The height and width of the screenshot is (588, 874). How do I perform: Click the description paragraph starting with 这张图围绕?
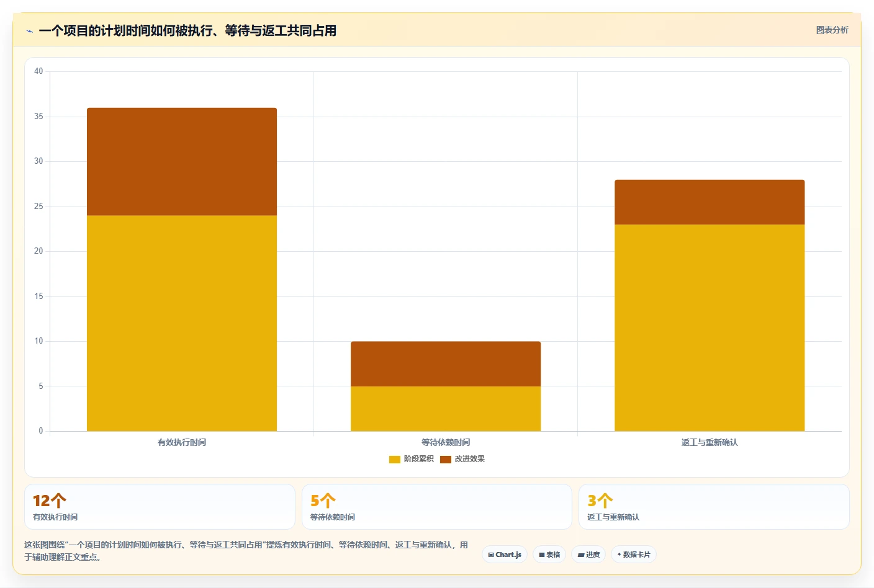click(246, 551)
